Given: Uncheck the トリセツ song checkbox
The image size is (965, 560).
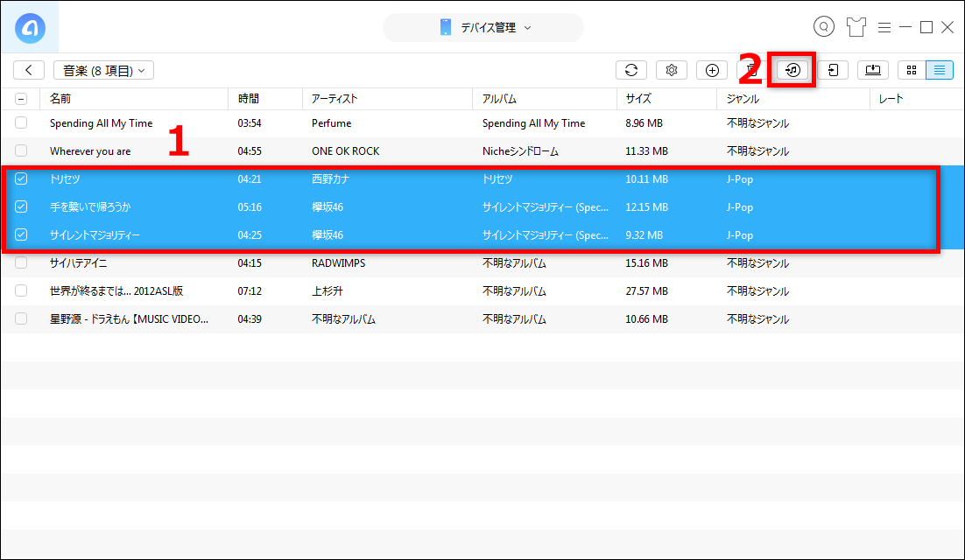Looking at the screenshot, I should 21,179.
